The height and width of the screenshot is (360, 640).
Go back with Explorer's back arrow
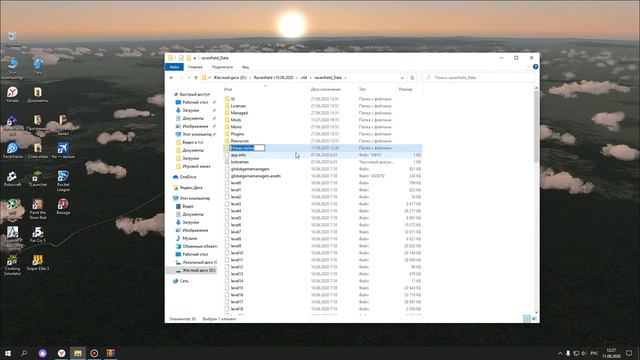(171, 78)
